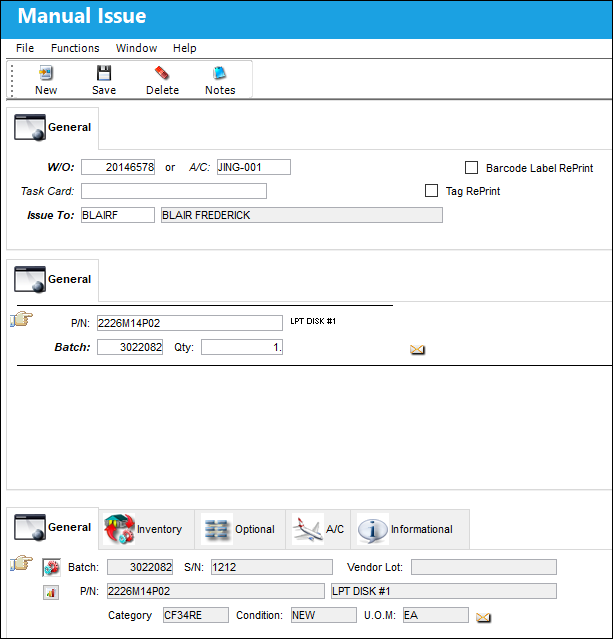Click the Qty field showing 1.
Viewport: 613px width, 639px height.
click(242, 347)
